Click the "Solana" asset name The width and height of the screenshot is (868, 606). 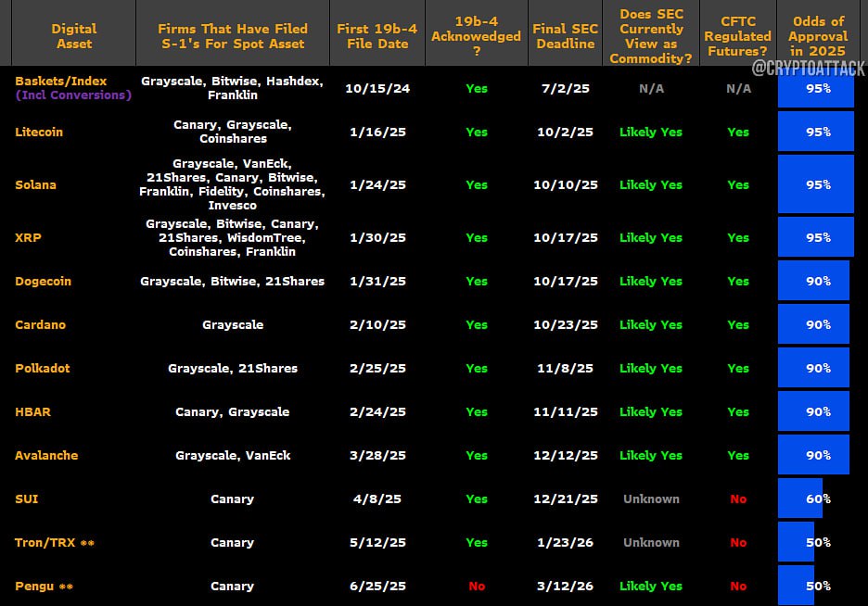(35, 184)
